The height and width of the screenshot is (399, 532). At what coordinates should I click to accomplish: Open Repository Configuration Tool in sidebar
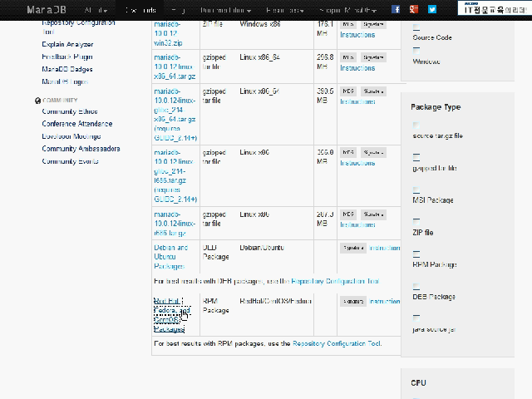[78, 27]
